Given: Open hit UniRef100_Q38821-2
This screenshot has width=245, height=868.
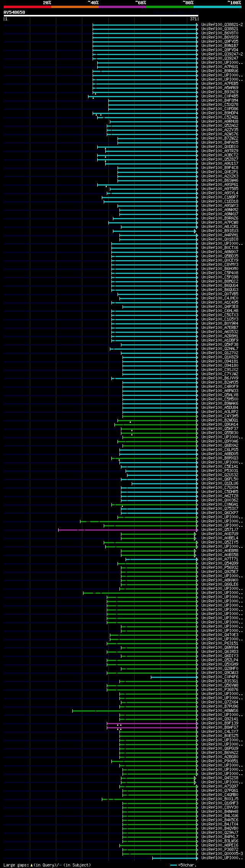Looking at the screenshot, I should tap(222, 24).
